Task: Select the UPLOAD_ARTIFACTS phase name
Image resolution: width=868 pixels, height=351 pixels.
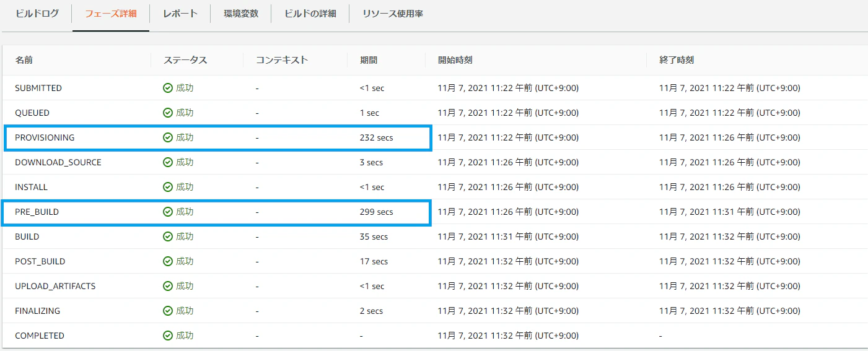Action: (x=55, y=286)
